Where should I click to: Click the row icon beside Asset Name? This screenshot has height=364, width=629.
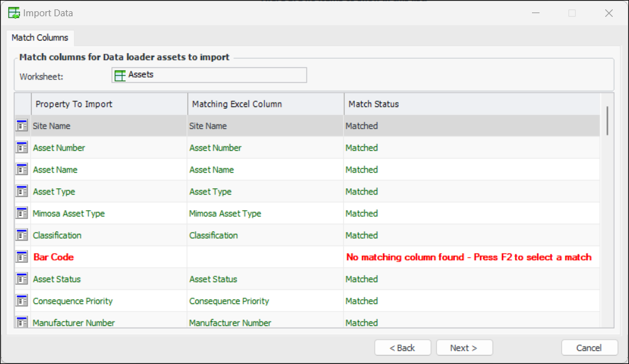[x=22, y=169]
